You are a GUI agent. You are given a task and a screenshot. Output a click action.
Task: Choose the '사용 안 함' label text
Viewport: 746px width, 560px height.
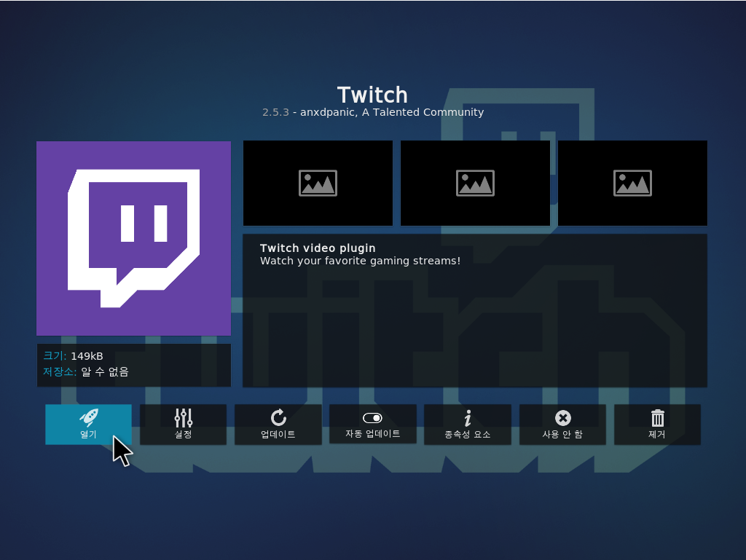point(562,435)
